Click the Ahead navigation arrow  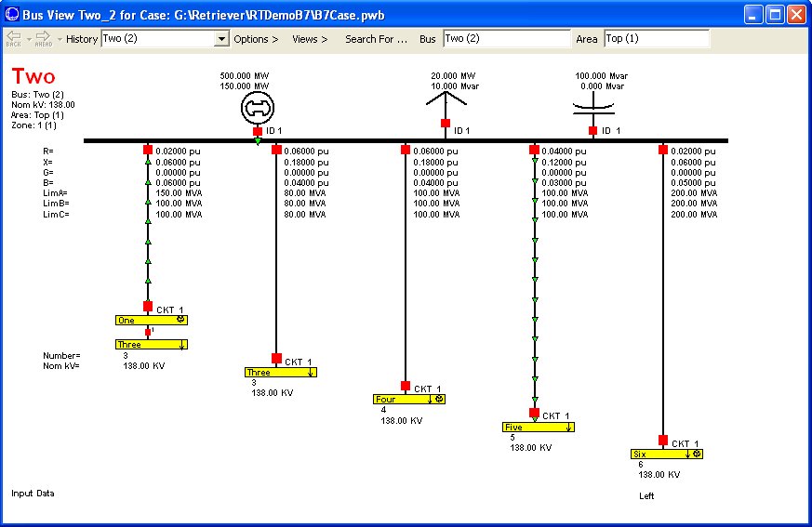[x=43, y=36]
